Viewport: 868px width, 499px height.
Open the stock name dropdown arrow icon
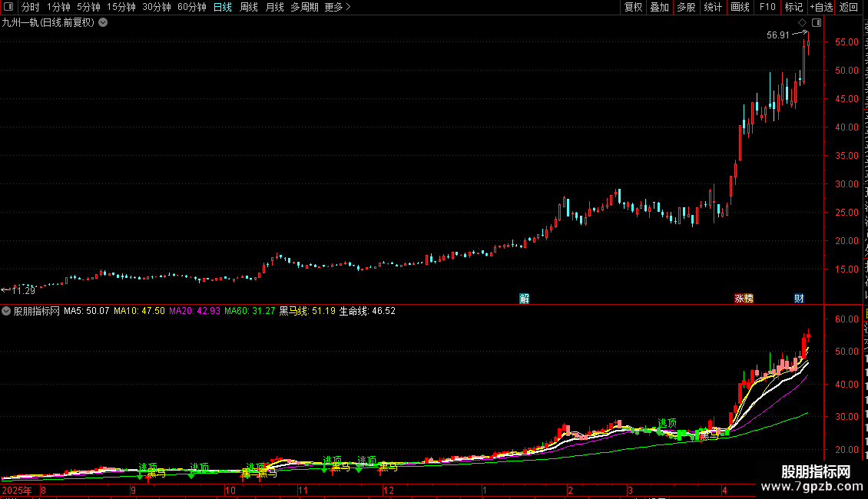103,23
